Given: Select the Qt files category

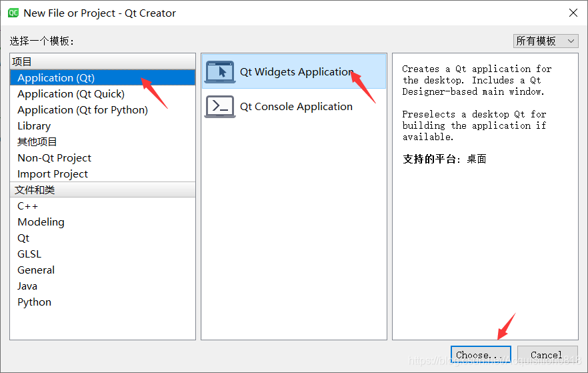Looking at the screenshot, I should click(103, 238).
